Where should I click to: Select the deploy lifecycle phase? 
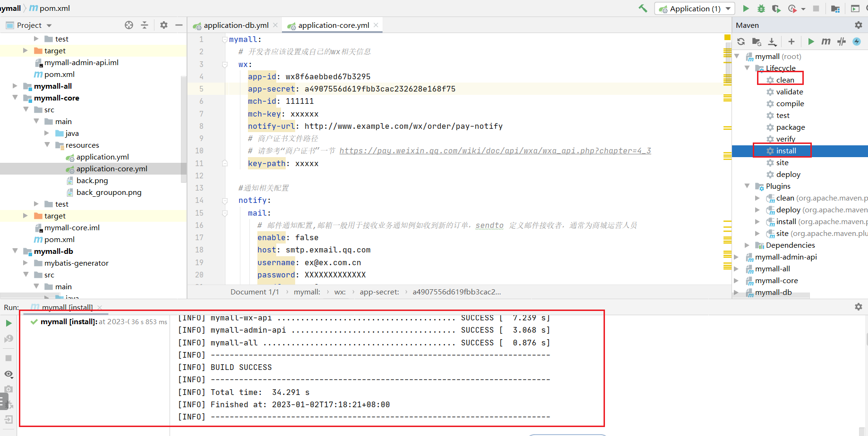pyautogui.click(x=788, y=174)
